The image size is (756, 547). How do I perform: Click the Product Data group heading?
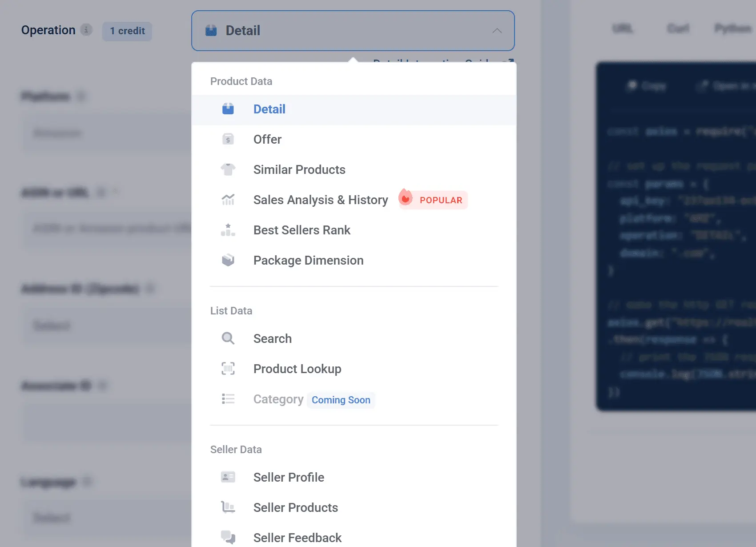[x=241, y=81]
